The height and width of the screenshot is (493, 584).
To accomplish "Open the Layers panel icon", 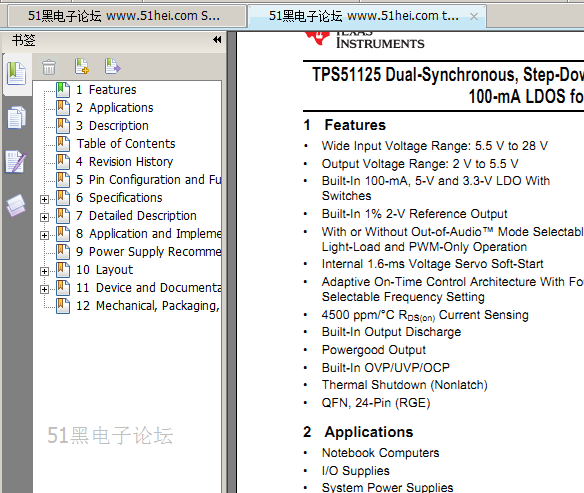I will coord(16,205).
